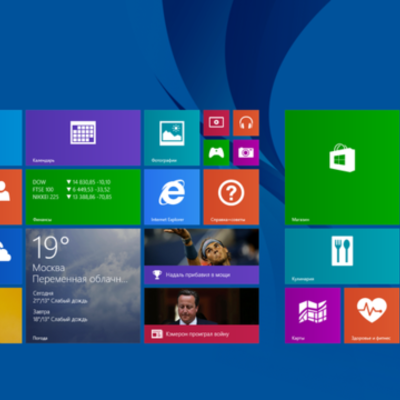Open the Maps (Карты) tile

[313, 316]
